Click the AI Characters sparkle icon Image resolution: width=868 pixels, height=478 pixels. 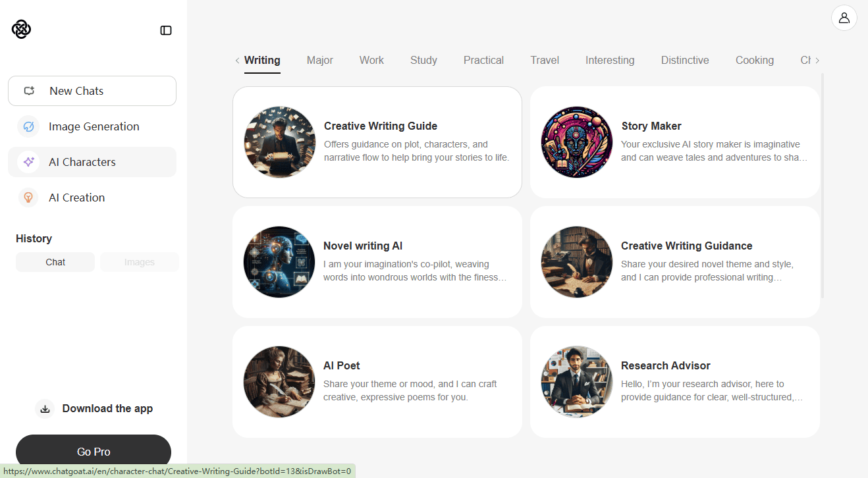(28, 162)
